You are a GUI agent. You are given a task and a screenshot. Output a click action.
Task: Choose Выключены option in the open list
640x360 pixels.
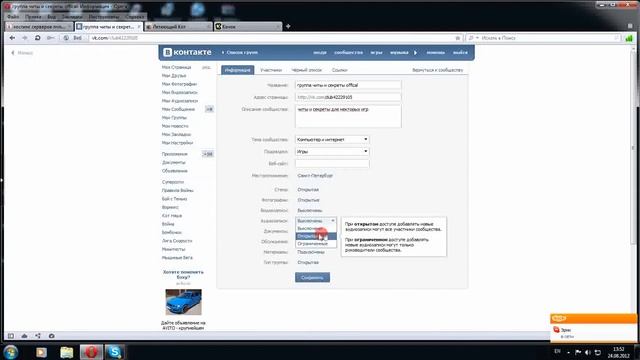tap(316, 229)
